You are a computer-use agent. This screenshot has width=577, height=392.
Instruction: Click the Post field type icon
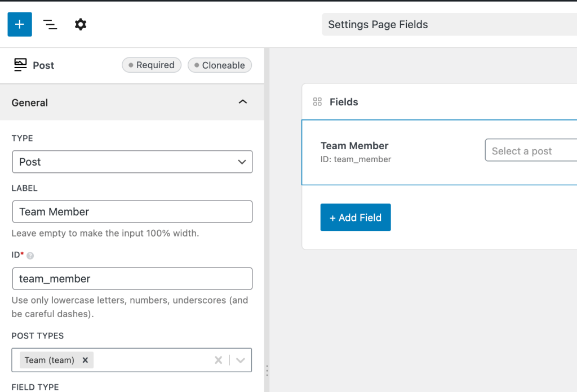coord(20,65)
